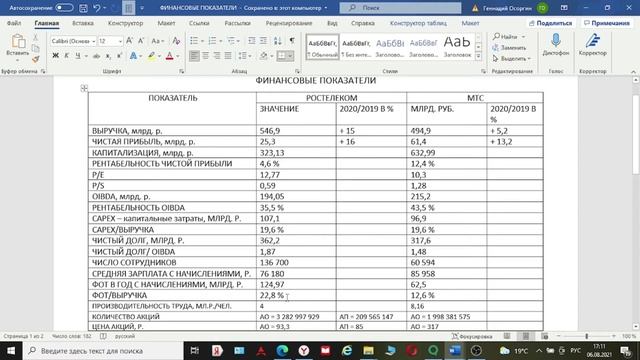Click the search box Поиск in title bar
The height and width of the screenshot is (360, 640).
(x=400, y=8)
